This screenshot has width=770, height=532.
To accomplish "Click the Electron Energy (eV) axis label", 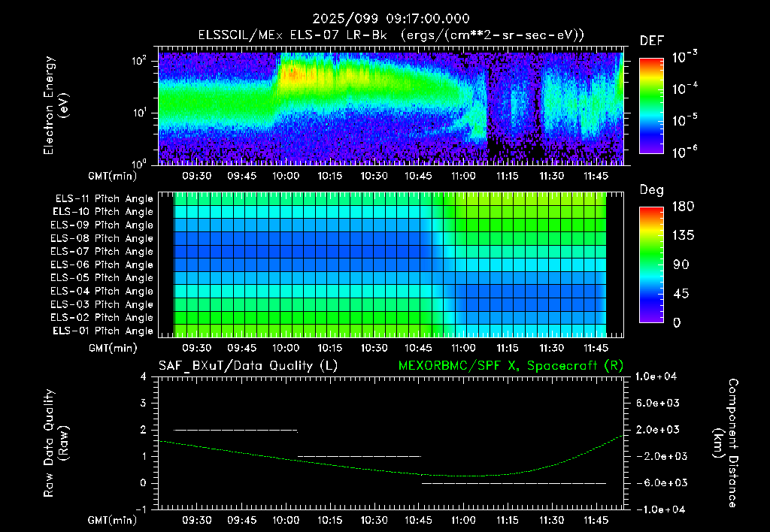I will click(56, 105).
